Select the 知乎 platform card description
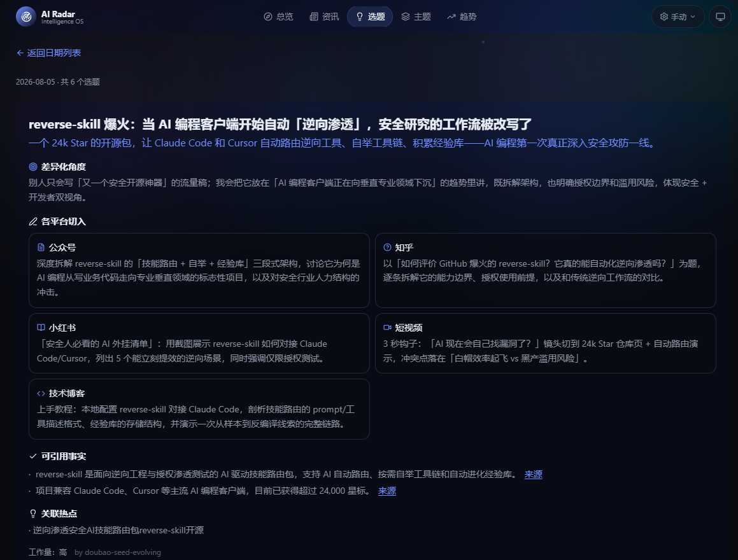Image resolution: width=738 pixels, height=560 pixels. (543, 270)
